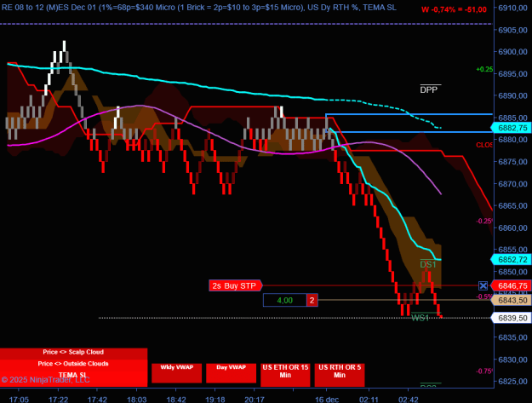Click the 6835,00 price axis label
532x403 pixels.
point(512,337)
